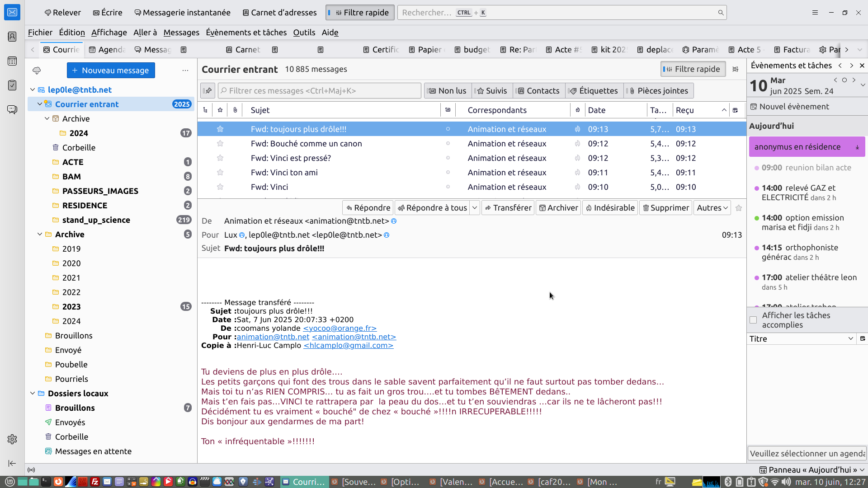Click the settings gear in spaces bar
Screen dimensions: 868x488
(x=12, y=439)
